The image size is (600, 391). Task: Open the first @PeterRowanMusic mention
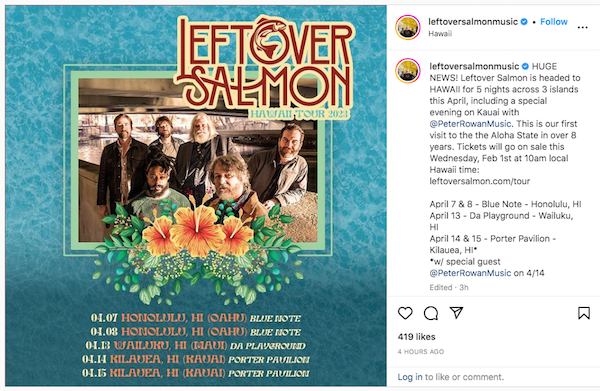coord(470,124)
